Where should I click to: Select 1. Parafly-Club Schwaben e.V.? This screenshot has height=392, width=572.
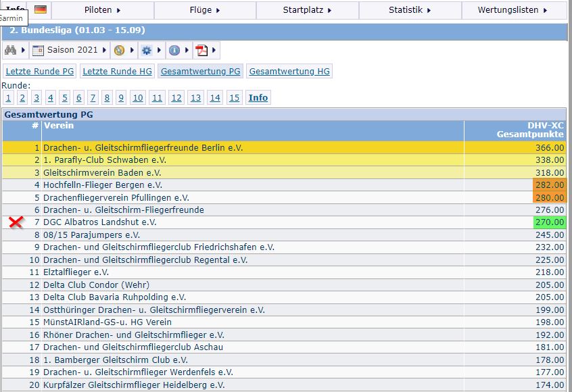(x=105, y=160)
